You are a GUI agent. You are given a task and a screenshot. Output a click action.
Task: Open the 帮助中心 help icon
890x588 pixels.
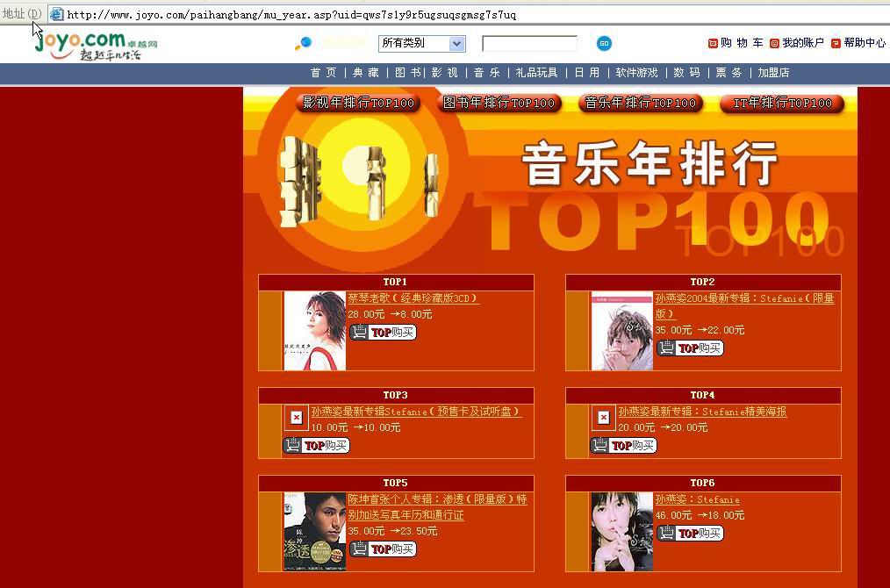(x=836, y=43)
